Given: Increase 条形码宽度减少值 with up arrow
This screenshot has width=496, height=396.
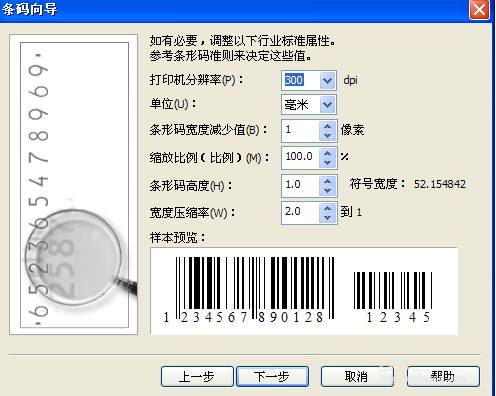Looking at the screenshot, I should 327,126.
